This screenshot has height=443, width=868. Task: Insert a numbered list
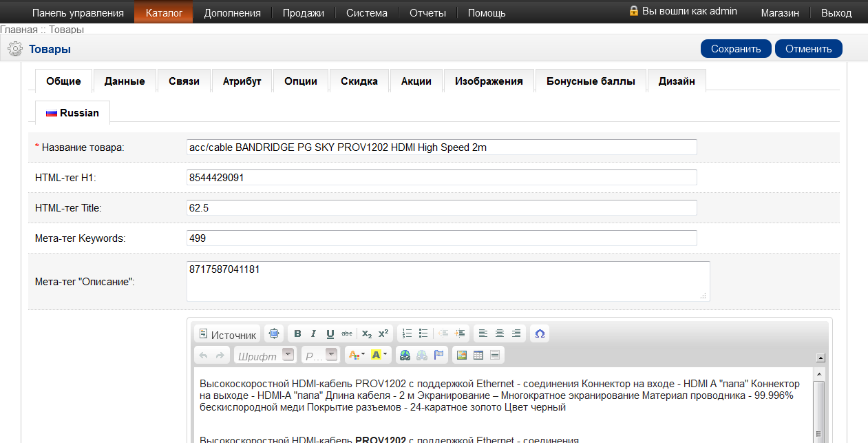click(x=407, y=333)
